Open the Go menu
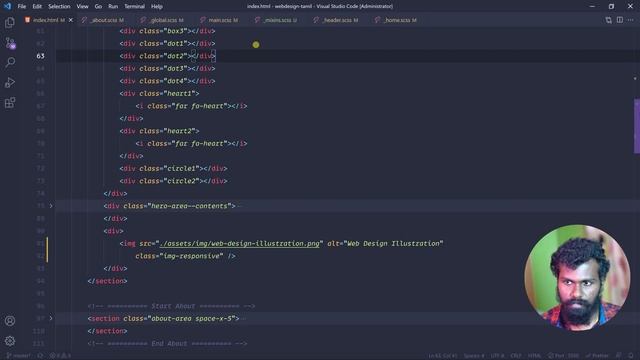This screenshot has height=360, width=640. pyautogui.click(x=98, y=6)
